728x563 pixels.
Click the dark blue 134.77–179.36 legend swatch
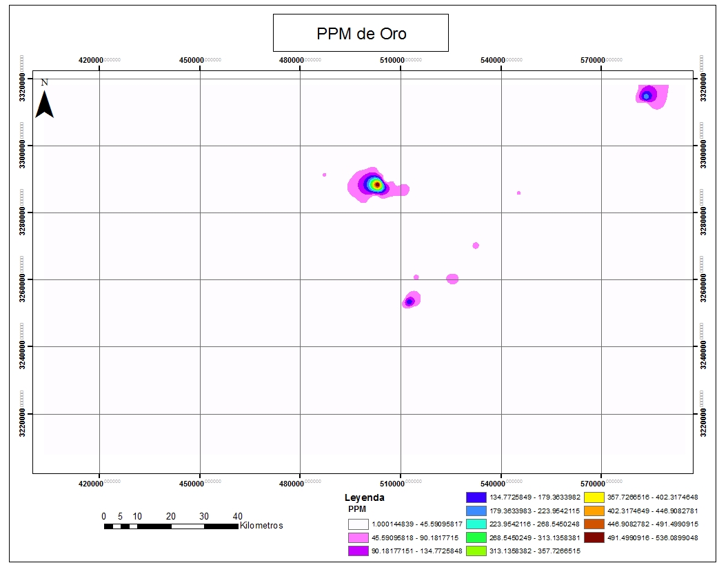pyautogui.click(x=476, y=497)
